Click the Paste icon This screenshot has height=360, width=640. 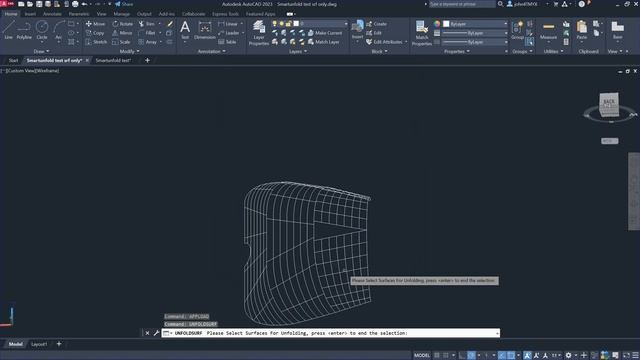(582, 30)
